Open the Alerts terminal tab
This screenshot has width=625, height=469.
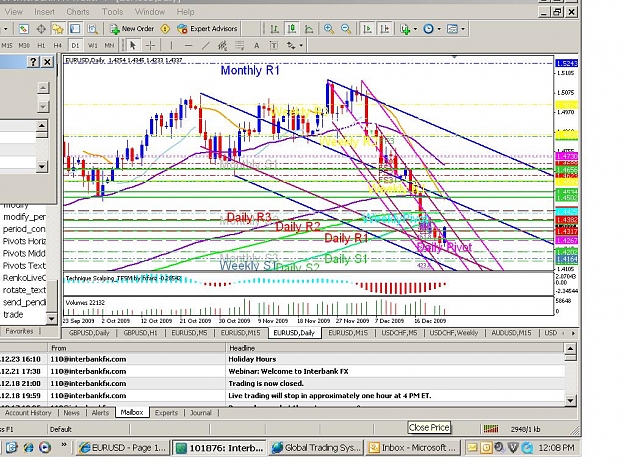(100, 413)
